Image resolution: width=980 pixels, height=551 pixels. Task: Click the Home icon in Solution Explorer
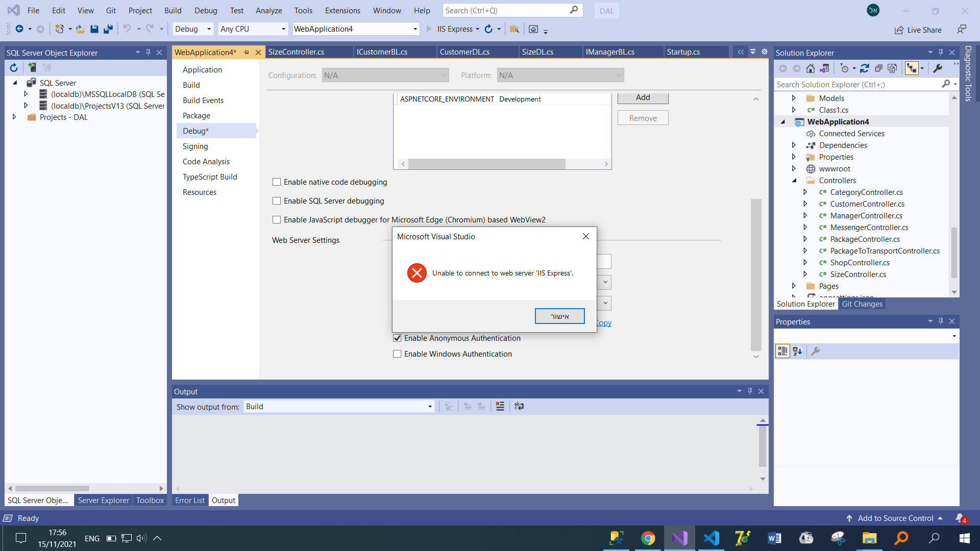click(810, 68)
